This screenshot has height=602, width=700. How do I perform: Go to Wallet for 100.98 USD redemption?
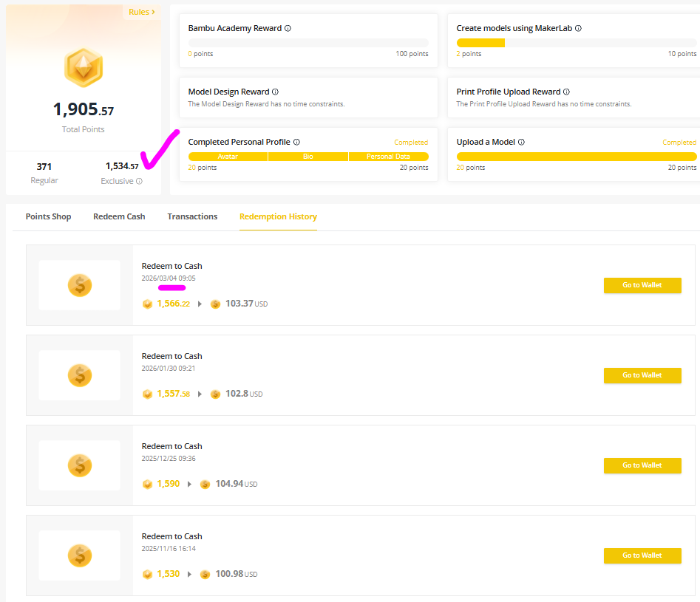pos(642,555)
